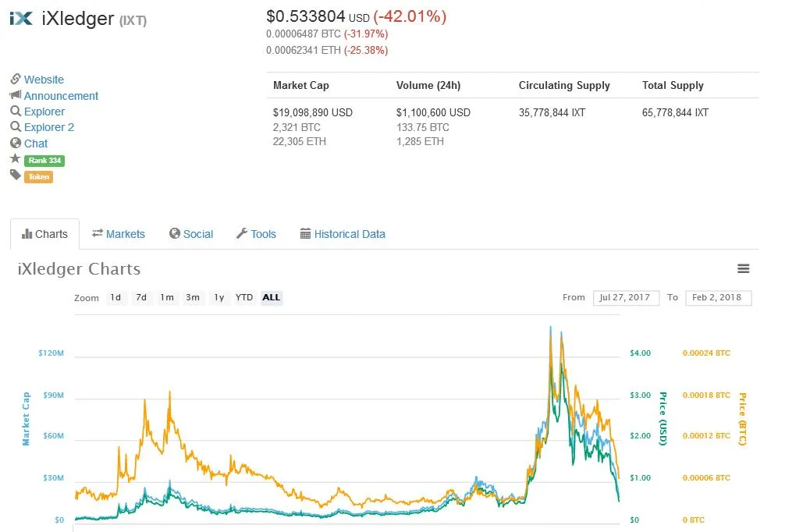The image size is (785, 532).
Task: Click the $0.533804 USD price text
Action: 318,16
